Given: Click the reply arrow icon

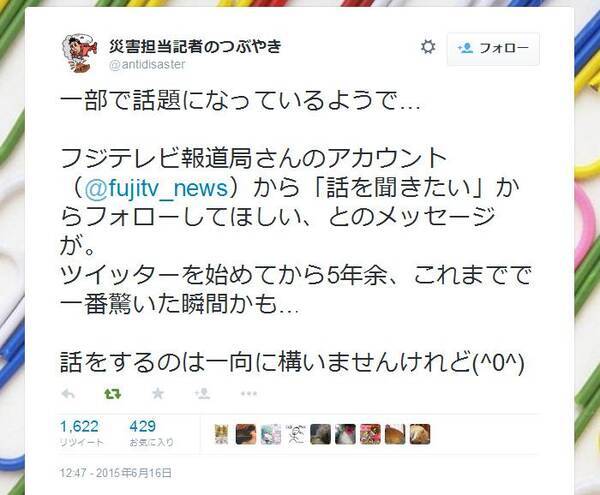Looking at the screenshot, I should click(x=68, y=394).
